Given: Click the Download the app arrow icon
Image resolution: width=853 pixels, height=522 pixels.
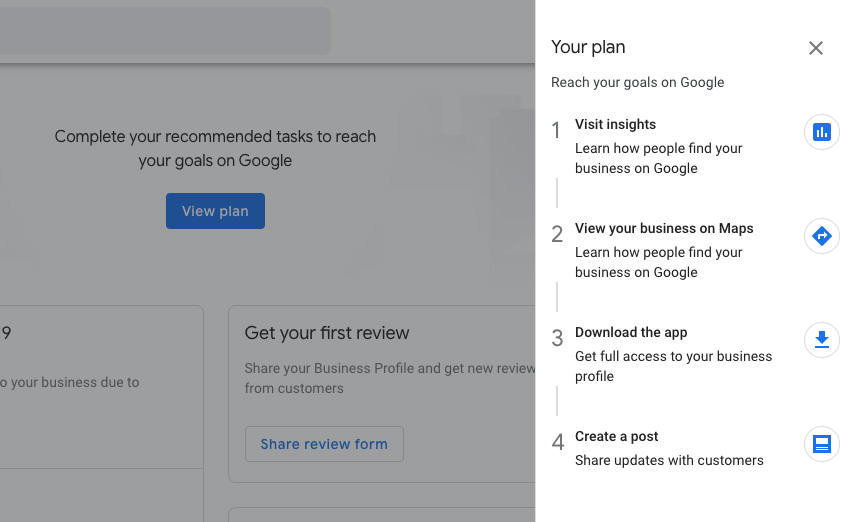Looking at the screenshot, I should [821, 340].
